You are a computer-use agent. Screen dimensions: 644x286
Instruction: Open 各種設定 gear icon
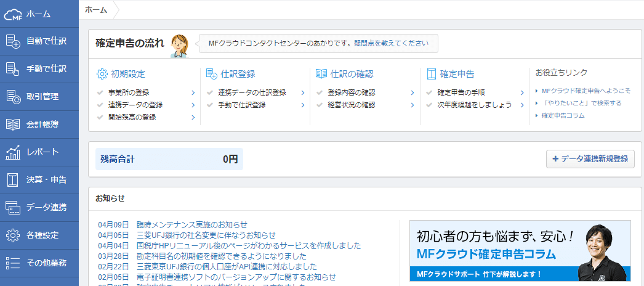pos(13,235)
